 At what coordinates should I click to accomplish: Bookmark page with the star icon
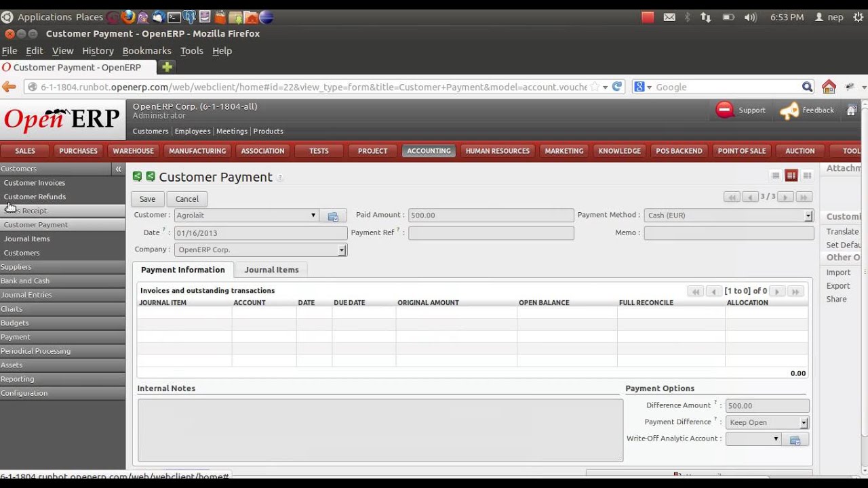pos(595,87)
